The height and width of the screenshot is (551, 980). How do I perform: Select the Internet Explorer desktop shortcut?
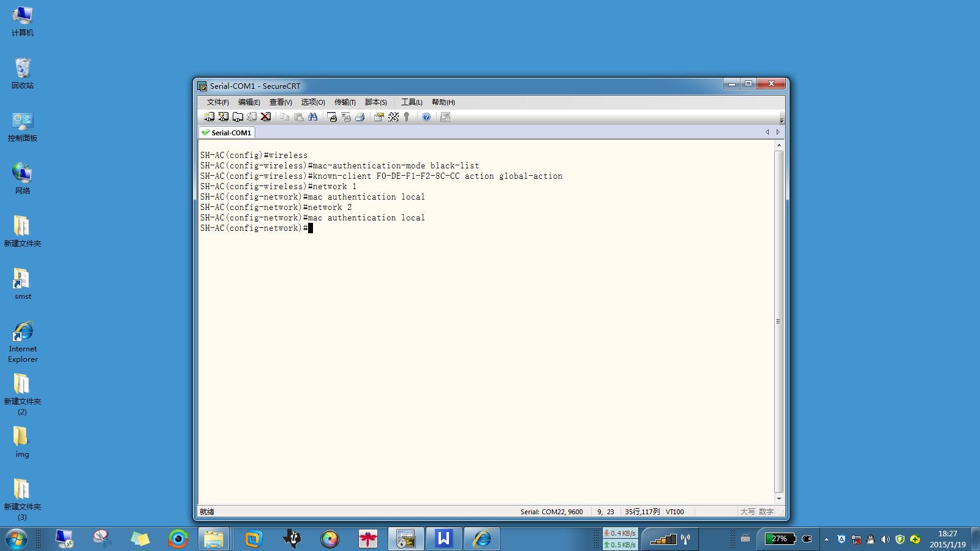tap(23, 342)
